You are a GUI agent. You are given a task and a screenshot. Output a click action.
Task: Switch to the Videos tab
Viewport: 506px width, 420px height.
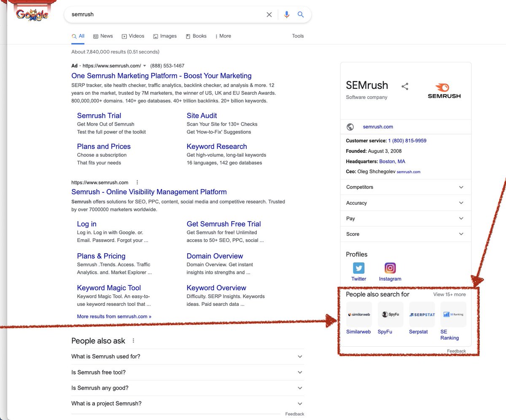pyautogui.click(x=133, y=36)
